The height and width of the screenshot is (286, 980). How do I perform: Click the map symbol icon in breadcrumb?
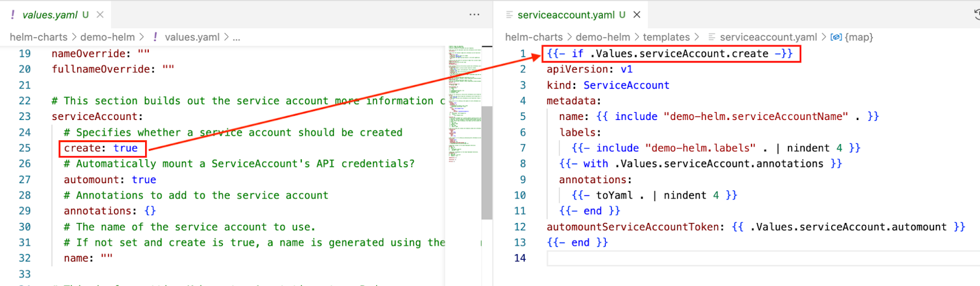[x=836, y=37]
